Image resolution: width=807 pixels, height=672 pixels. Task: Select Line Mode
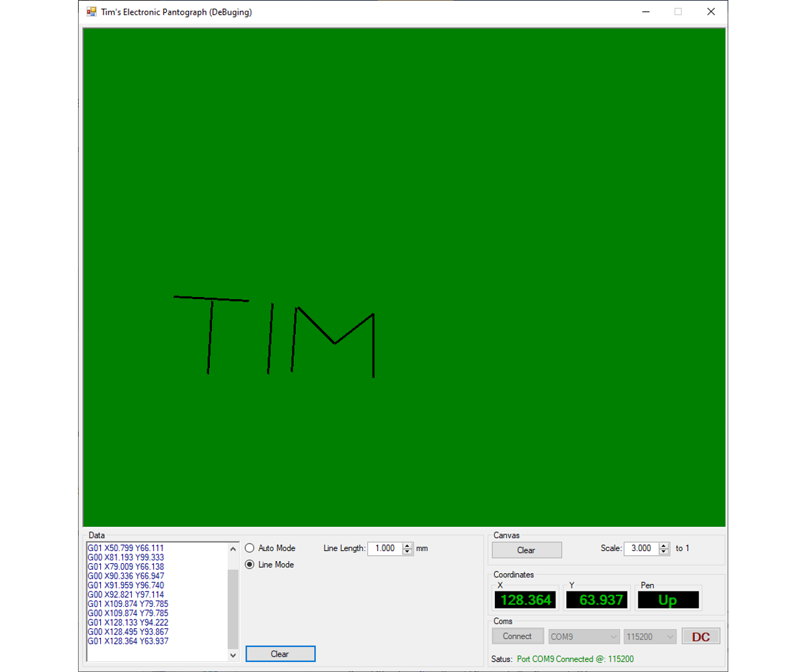pyautogui.click(x=249, y=564)
